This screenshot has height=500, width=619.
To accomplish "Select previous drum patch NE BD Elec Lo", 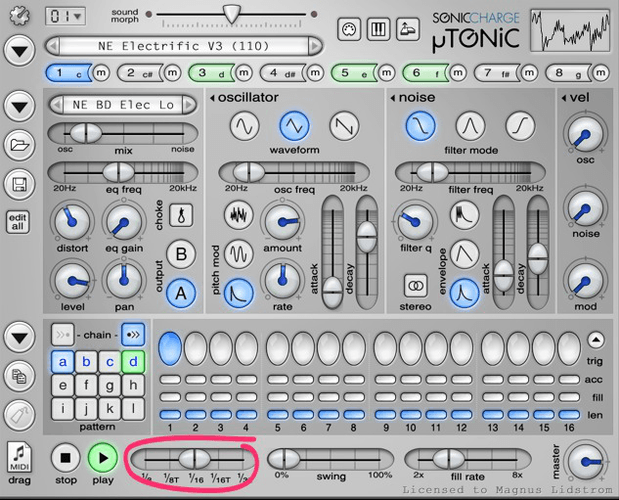I will [57, 105].
